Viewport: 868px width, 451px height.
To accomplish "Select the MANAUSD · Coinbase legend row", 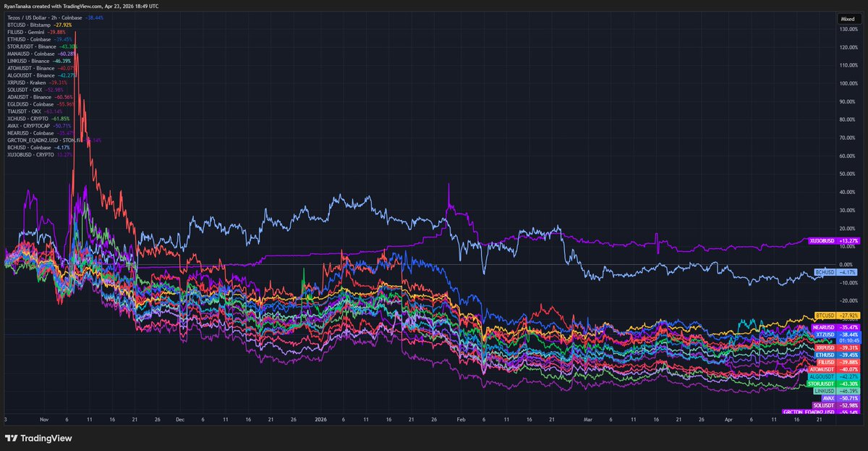I will (41, 54).
